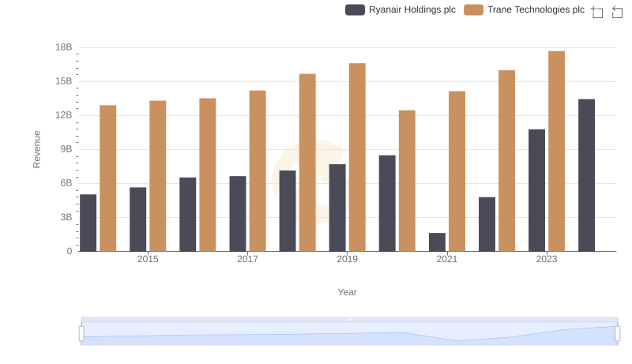
Task: Click the 12B y-axis label
Action: coord(64,115)
